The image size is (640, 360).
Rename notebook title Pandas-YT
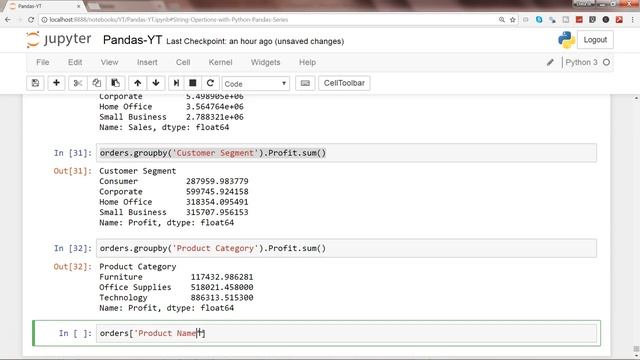[132, 40]
